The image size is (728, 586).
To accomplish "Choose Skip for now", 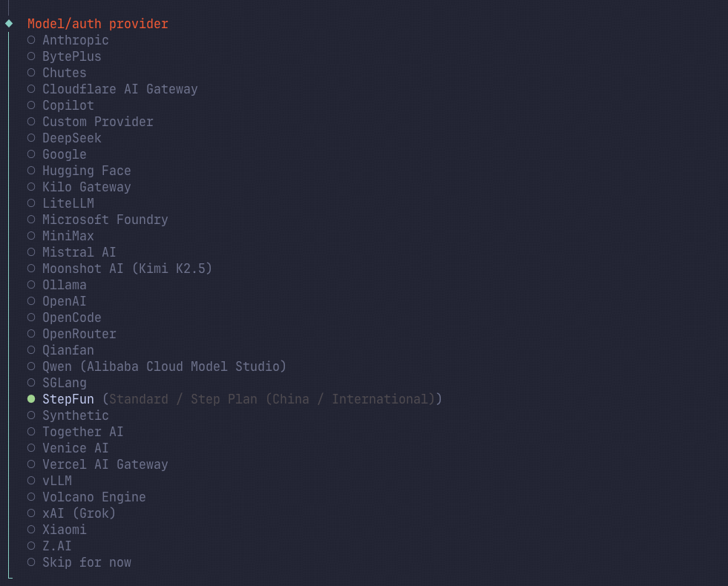I will pos(79,562).
